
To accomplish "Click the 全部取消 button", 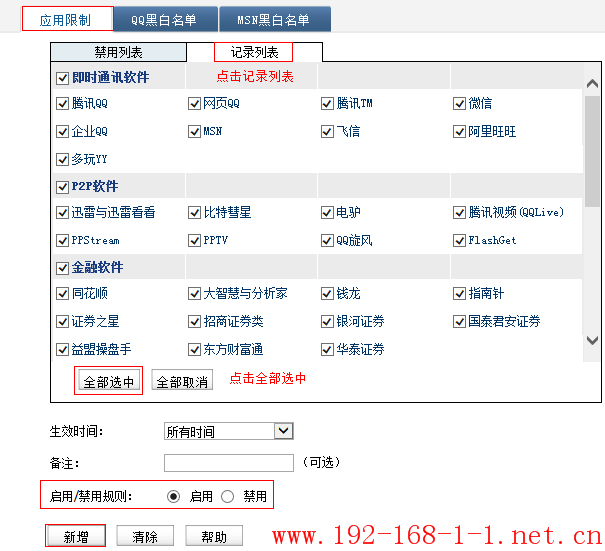I will click(x=182, y=380).
